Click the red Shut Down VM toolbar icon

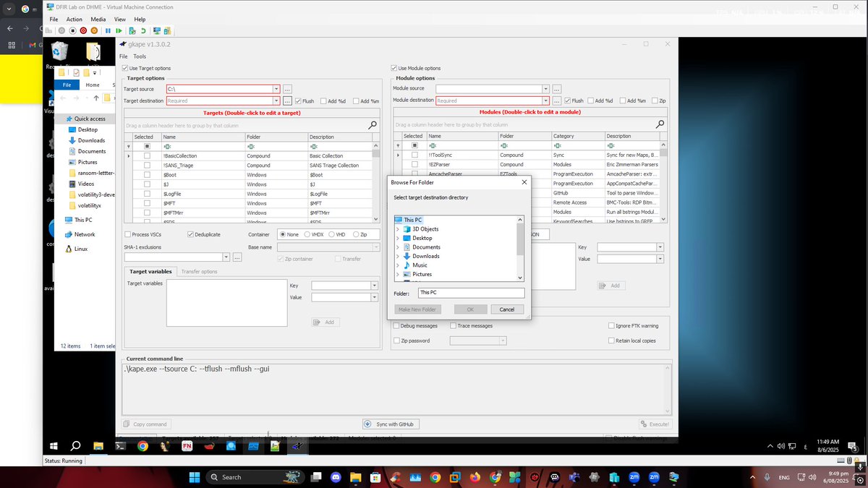click(x=83, y=30)
